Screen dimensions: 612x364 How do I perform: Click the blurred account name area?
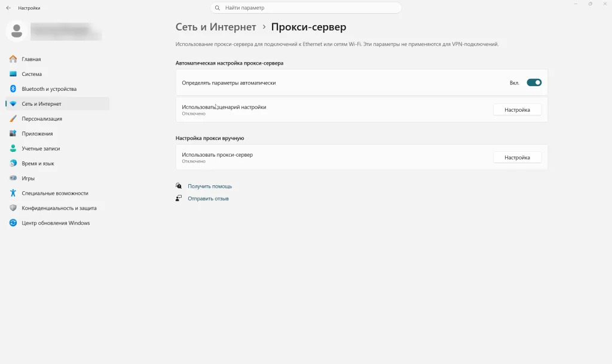point(66,31)
